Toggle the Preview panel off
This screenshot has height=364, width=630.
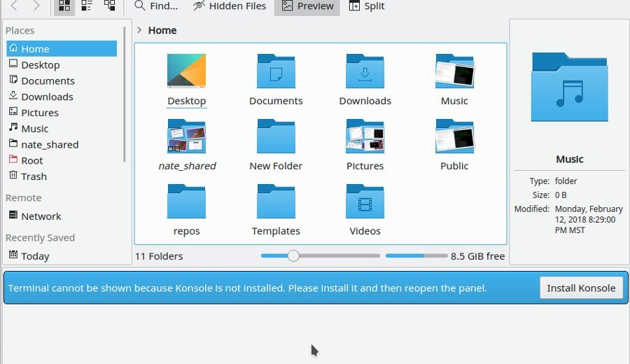point(307,6)
